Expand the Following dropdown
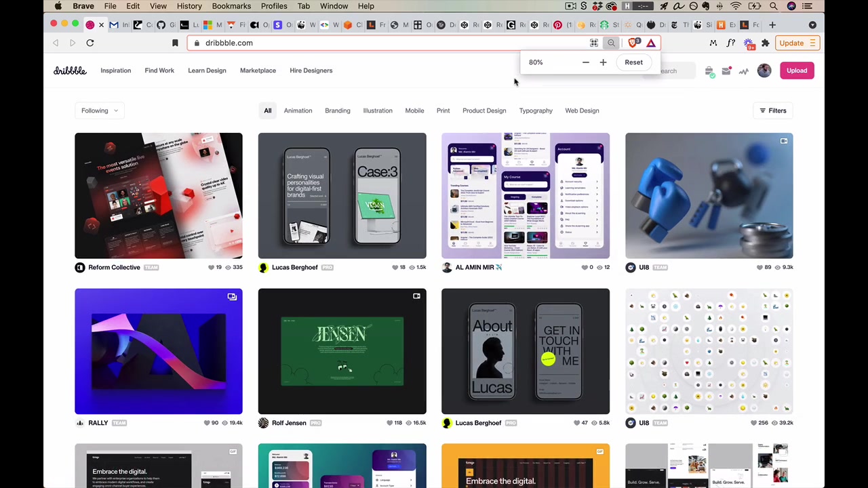The image size is (868, 488). [x=99, y=110]
